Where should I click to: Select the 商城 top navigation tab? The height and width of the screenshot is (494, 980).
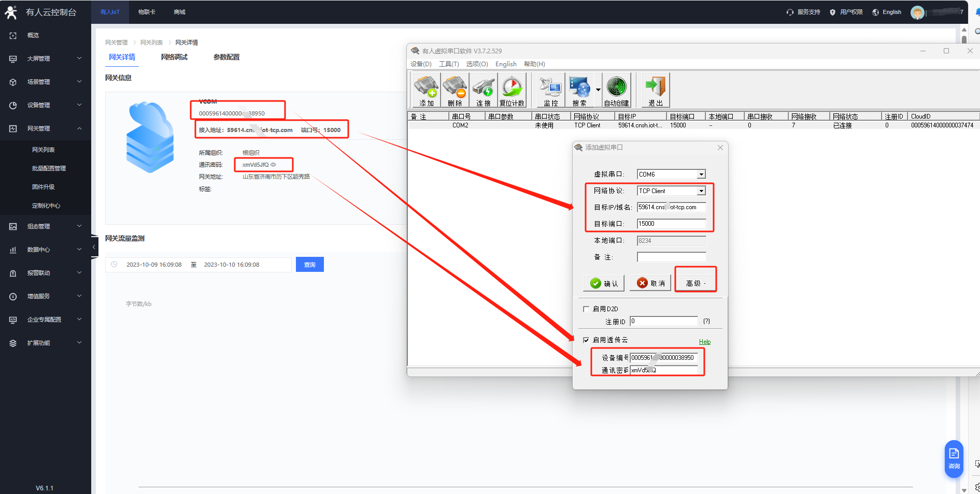pyautogui.click(x=179, y=12)
